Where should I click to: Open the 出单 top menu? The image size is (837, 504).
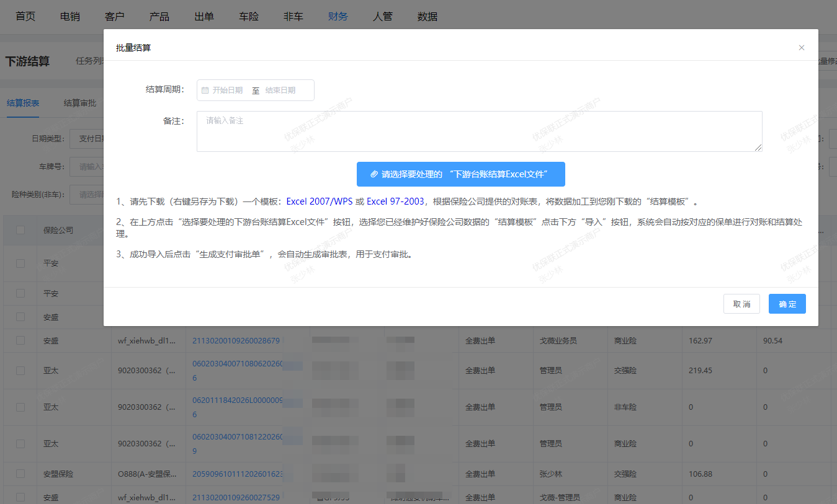[x=204, y=17]
